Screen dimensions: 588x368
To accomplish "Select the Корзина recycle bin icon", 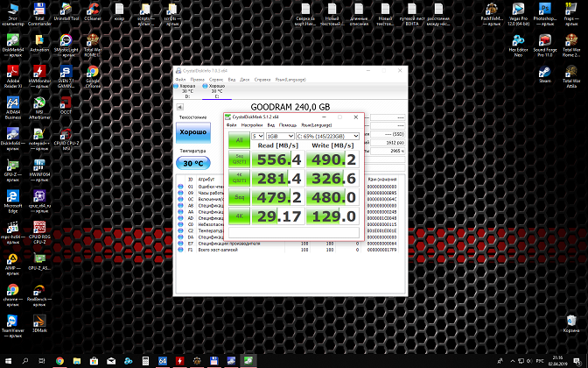I will (x=571, y=323).
